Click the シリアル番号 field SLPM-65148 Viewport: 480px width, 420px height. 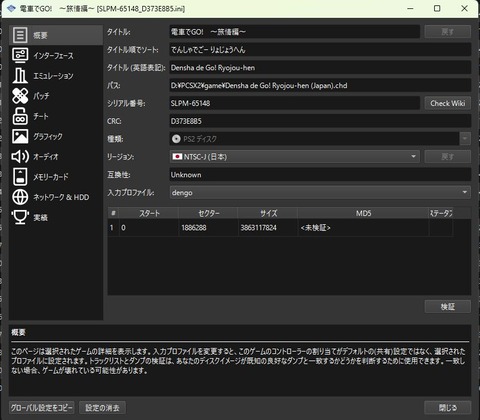294,103
